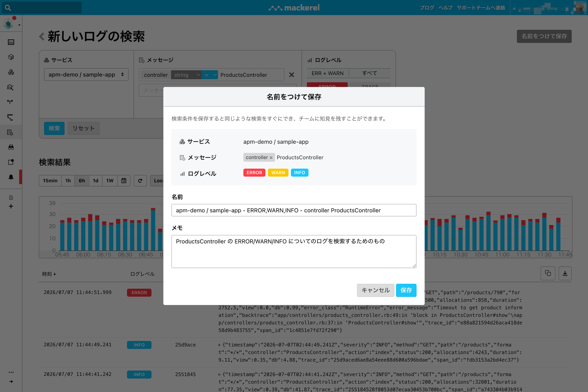Screen dimensions: 588x392
Task: Click the INFO badge on 11:44:49.241 row
Action: tap(139, 345)
